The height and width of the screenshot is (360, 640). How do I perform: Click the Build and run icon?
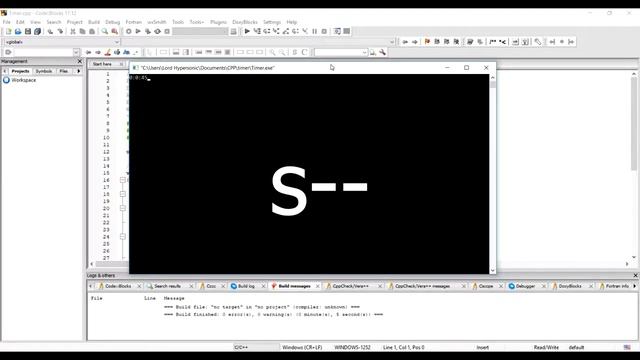[x=148, y=31]
